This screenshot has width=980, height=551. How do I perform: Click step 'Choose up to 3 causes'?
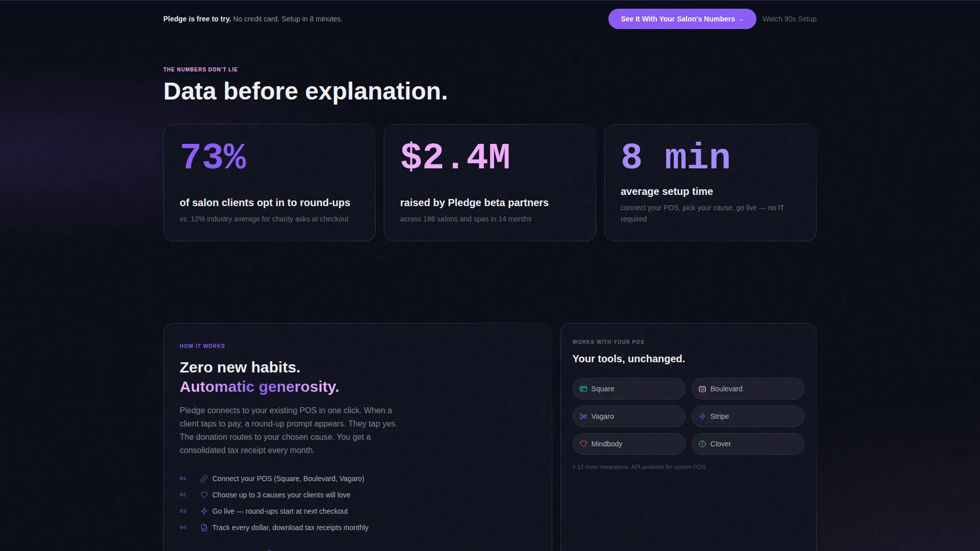(x=281, y=495)
